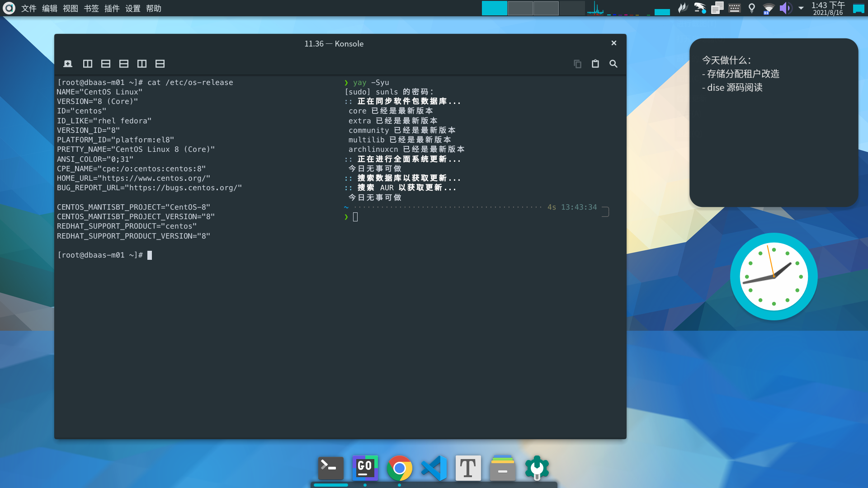Open the audio volume tray icon
Screen dimensions: 868x488
click(786, 8)
